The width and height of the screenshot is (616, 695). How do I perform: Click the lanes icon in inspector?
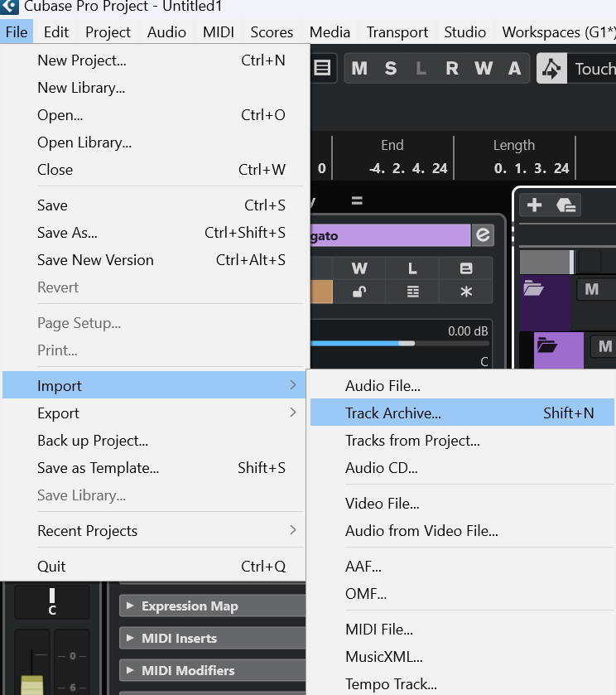coord(412,292)
